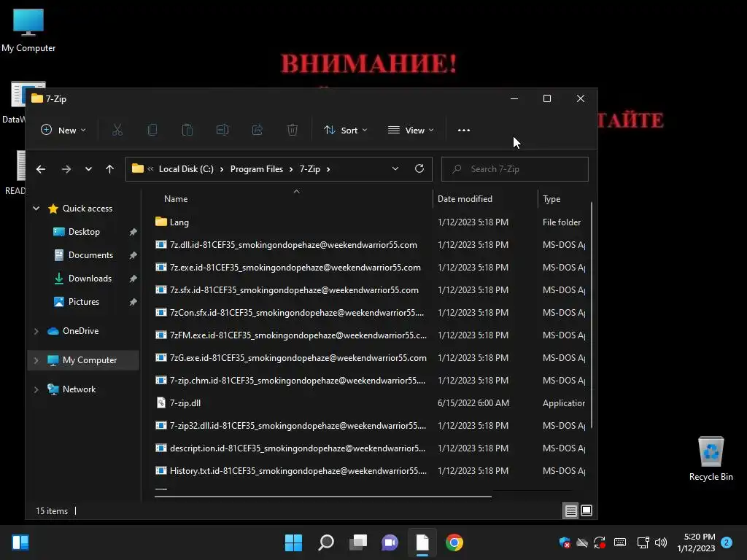Click chevron after 7-Zip in address bar
This screenshot has height=560, width=747.
[328, 169]
